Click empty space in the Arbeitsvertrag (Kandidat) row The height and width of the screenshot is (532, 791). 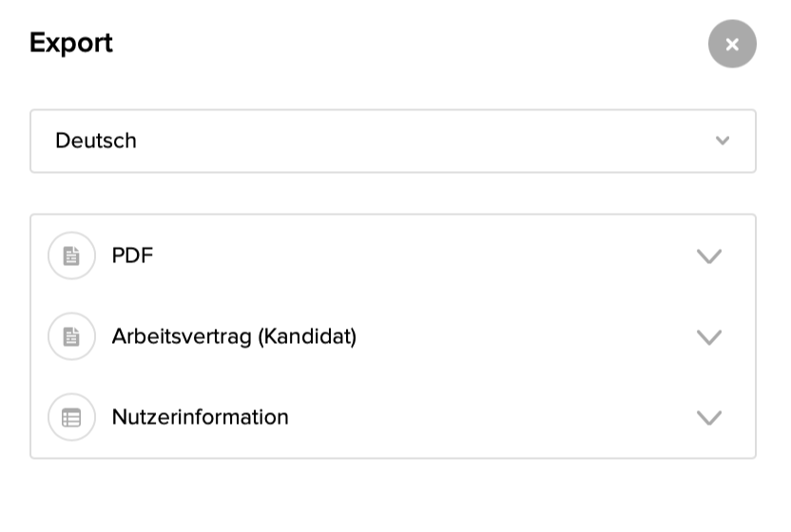click(523, 336)
